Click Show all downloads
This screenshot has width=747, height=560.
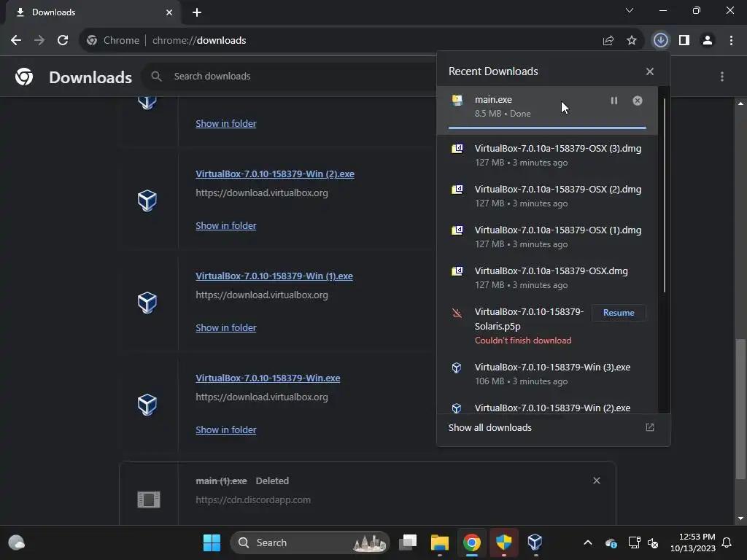489,427
